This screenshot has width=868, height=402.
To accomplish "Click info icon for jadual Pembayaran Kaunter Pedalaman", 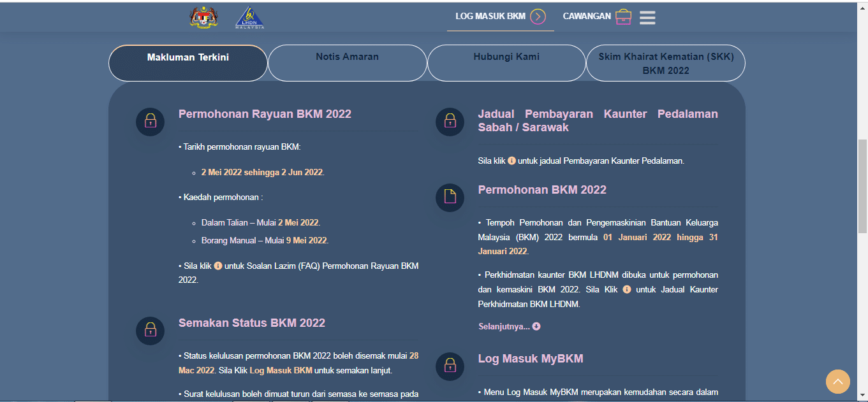I will (511, 161).
